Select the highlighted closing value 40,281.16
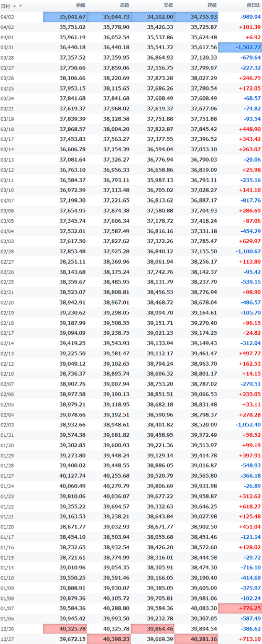 196,639
